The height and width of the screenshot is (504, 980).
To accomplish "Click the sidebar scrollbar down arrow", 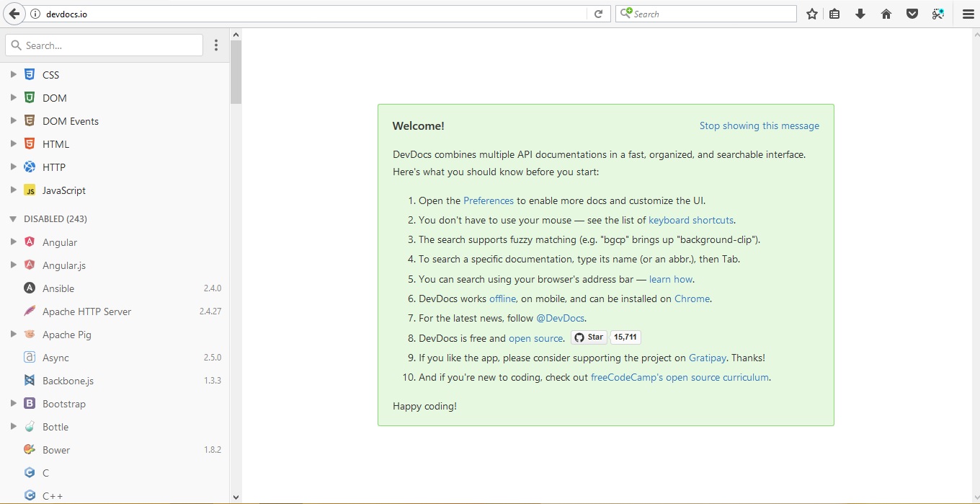I will pos(236,497).
